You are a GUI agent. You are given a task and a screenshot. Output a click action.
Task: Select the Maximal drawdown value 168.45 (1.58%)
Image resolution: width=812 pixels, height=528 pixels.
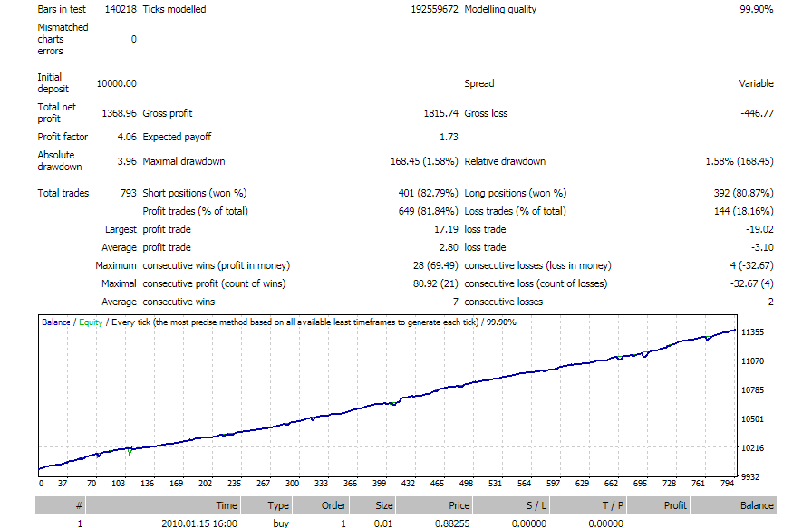[424, 161]
